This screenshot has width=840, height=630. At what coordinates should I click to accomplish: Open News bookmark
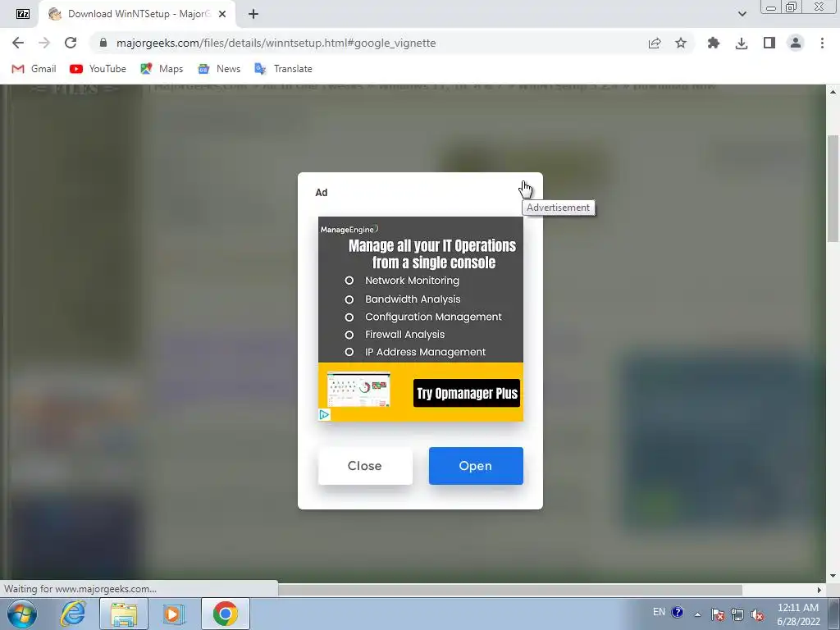click(219, 69)
